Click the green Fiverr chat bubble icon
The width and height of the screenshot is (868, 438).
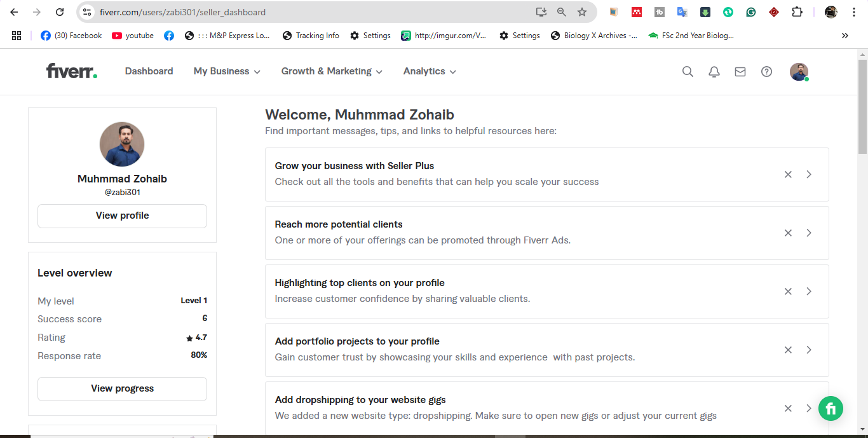pyautogui.click(x=831, y=408)
